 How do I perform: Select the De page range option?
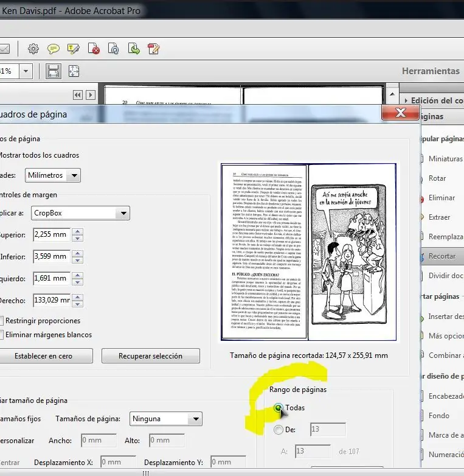pos(279,430)
